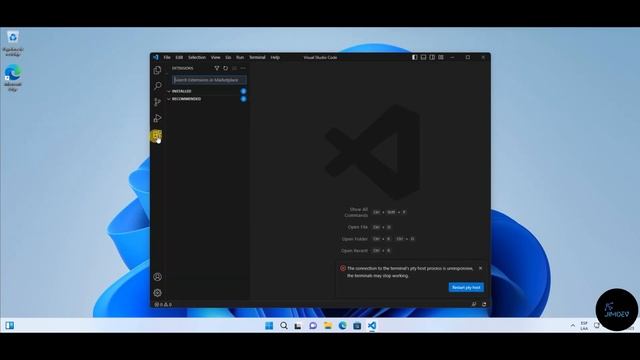Open taskbar Search
Viewport: 640px width, 360px height.
pos(284,325)
